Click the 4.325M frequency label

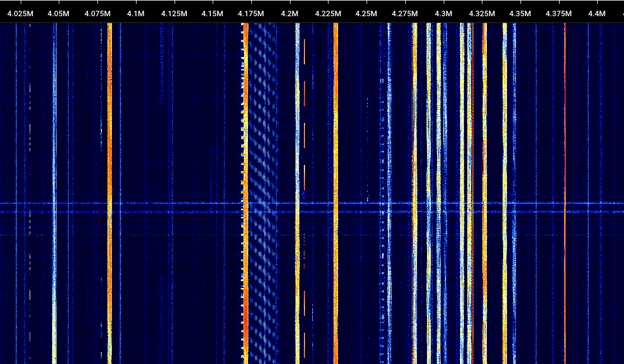482,13
